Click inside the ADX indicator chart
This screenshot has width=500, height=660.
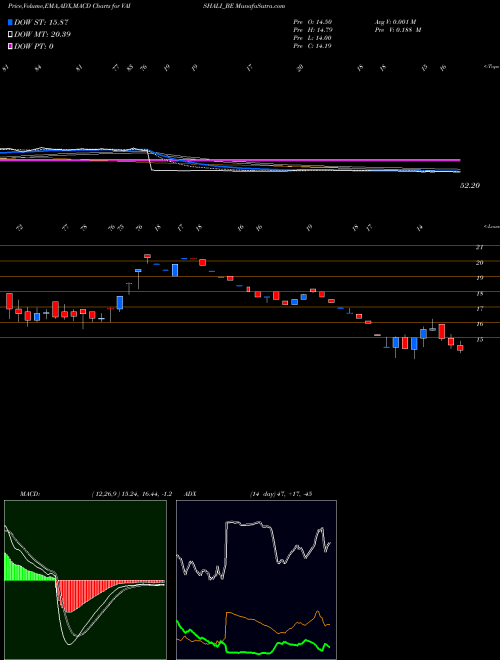(256, 580)
